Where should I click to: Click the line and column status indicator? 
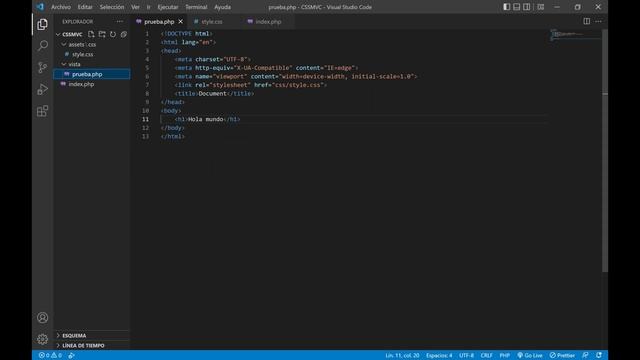(x=402, y=355)
